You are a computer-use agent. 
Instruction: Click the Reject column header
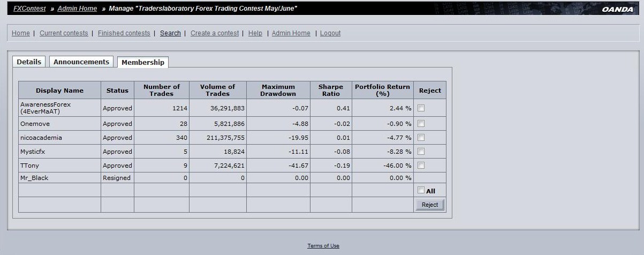[430, 90]
